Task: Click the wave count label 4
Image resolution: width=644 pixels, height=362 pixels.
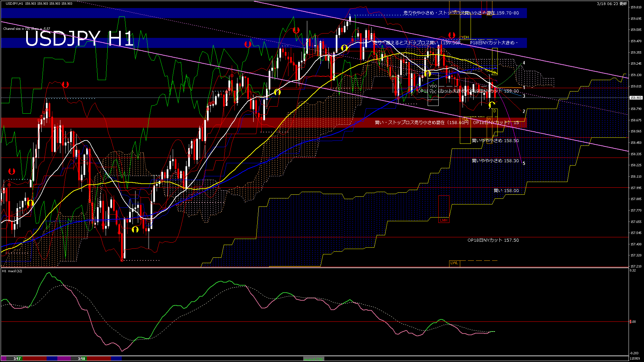Action: pyautogui.click(x=524, y=63)
